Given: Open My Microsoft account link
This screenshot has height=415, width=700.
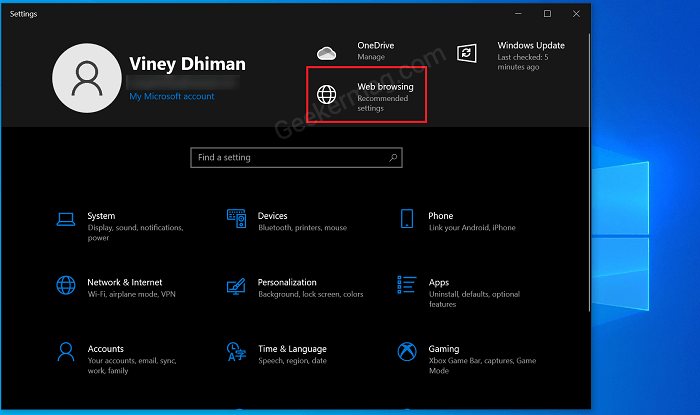Looking at the screenshot, I should point(172,96).
